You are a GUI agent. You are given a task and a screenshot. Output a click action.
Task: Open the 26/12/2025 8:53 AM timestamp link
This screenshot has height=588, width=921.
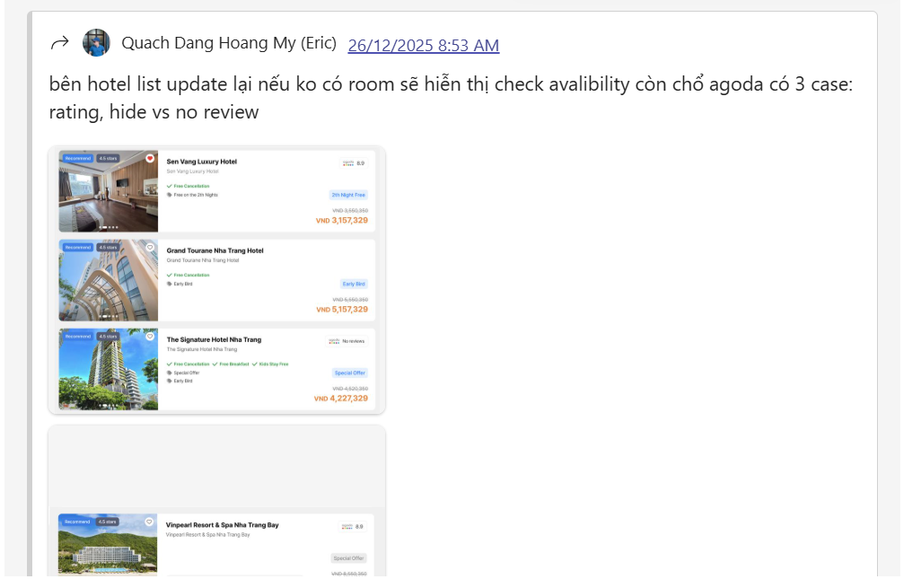pyautogui.click(x=424, y=45)
